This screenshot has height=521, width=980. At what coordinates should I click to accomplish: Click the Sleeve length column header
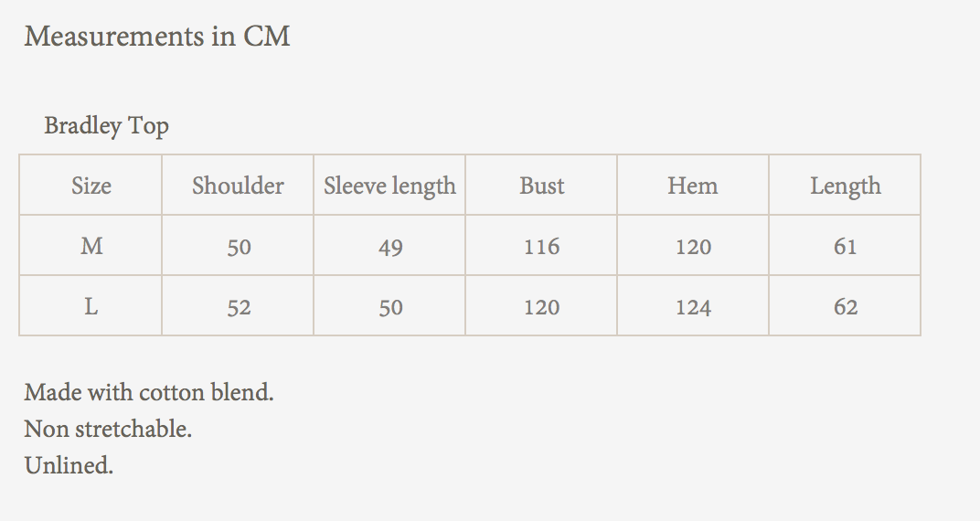(389, 186)
